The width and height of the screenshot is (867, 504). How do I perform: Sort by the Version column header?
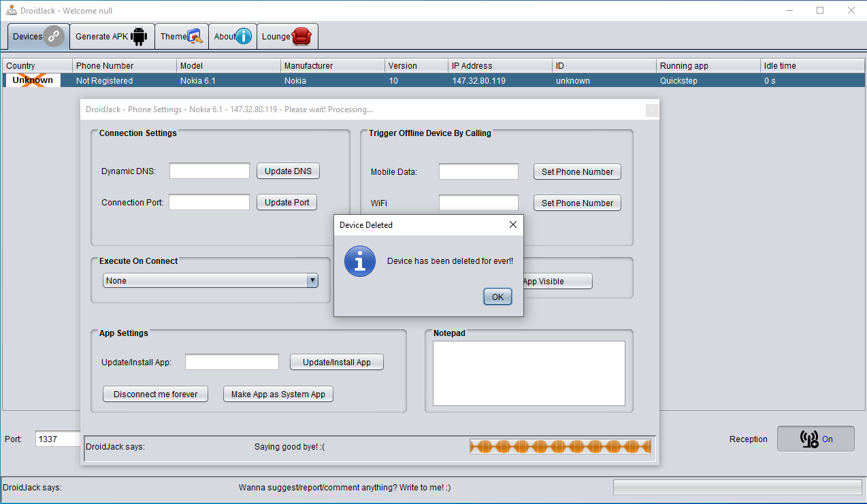click(416, 66)
